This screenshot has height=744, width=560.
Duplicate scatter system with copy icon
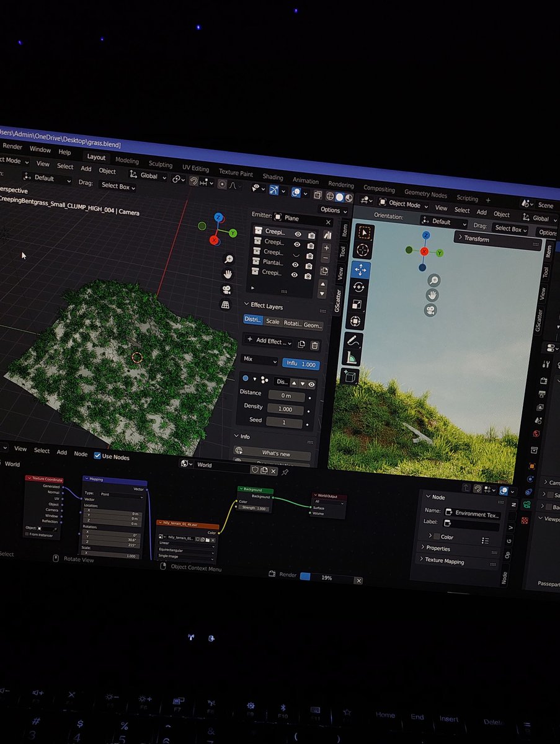pos(324,271)
